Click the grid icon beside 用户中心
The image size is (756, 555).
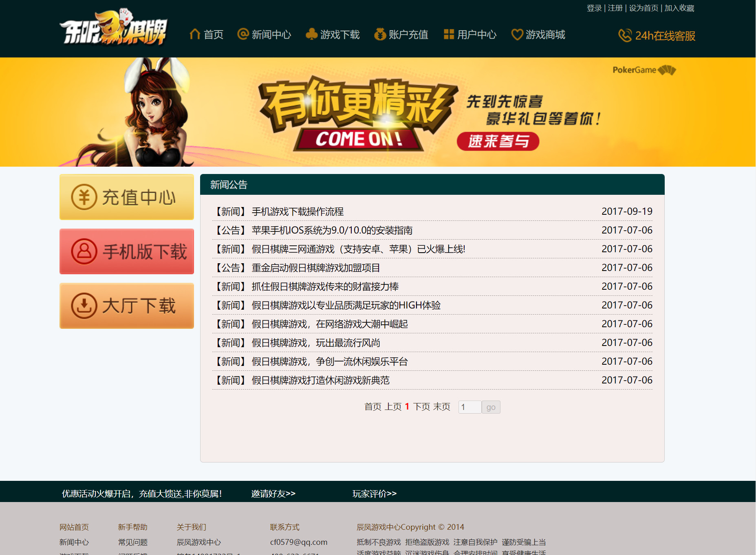[449, 34]
